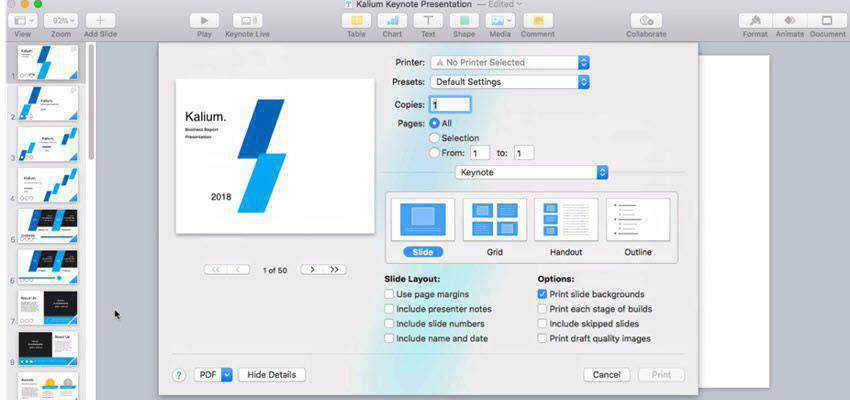850x400 pixels.
Task: Select the All pages radio button
Action: (434, 123)
